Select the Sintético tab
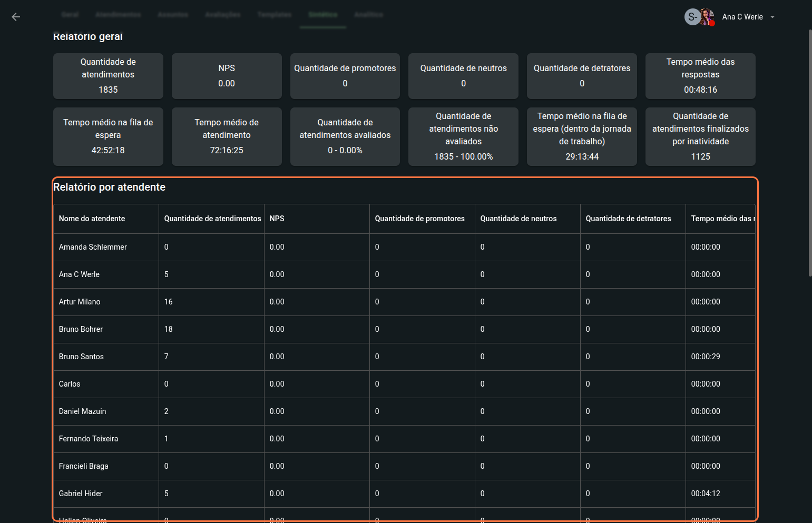The image size is (812, 523). 323,15
